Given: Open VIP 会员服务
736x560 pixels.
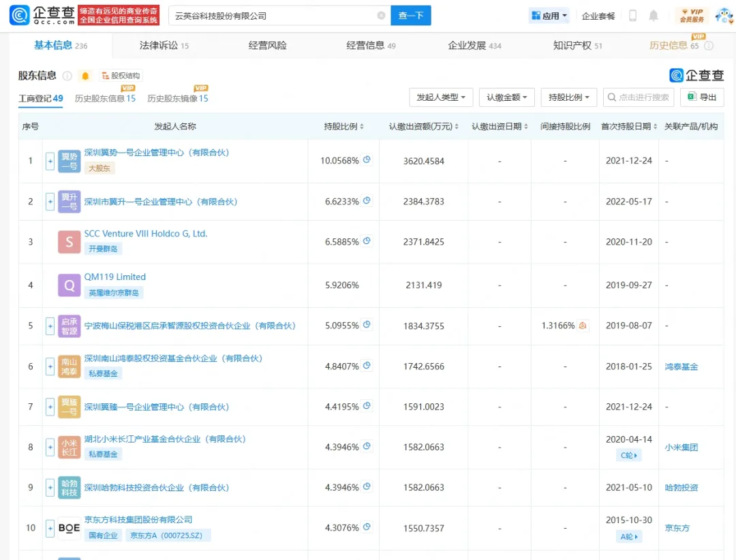Looking at the screenshot, I should 692,16.
